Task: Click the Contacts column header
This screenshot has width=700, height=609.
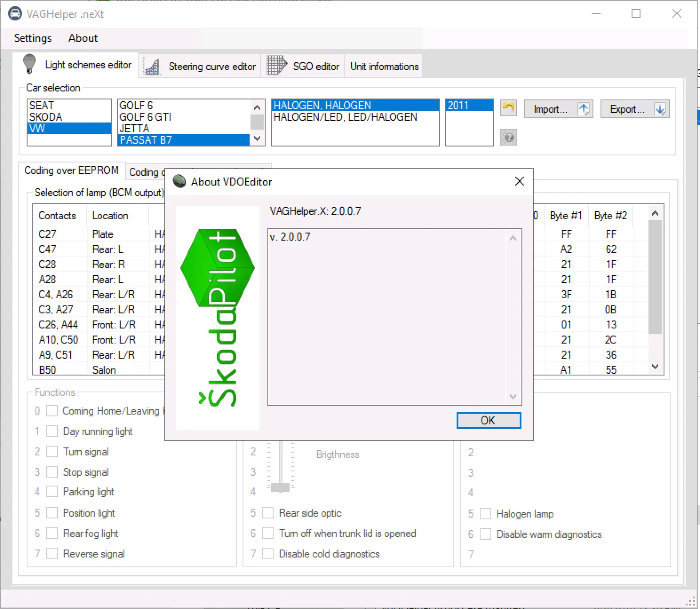Action: 60,216
